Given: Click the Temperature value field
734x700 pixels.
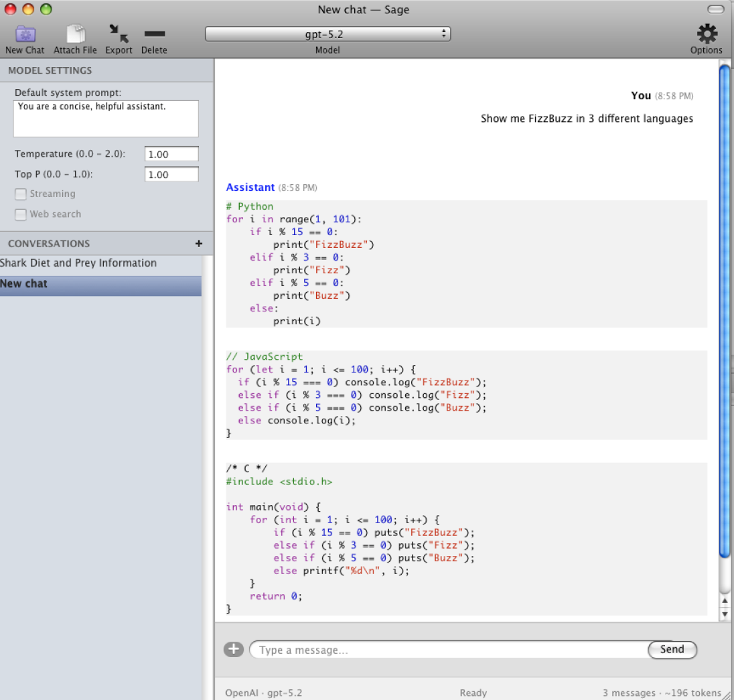Looking at the screenshot, I should tap(171, 154).
